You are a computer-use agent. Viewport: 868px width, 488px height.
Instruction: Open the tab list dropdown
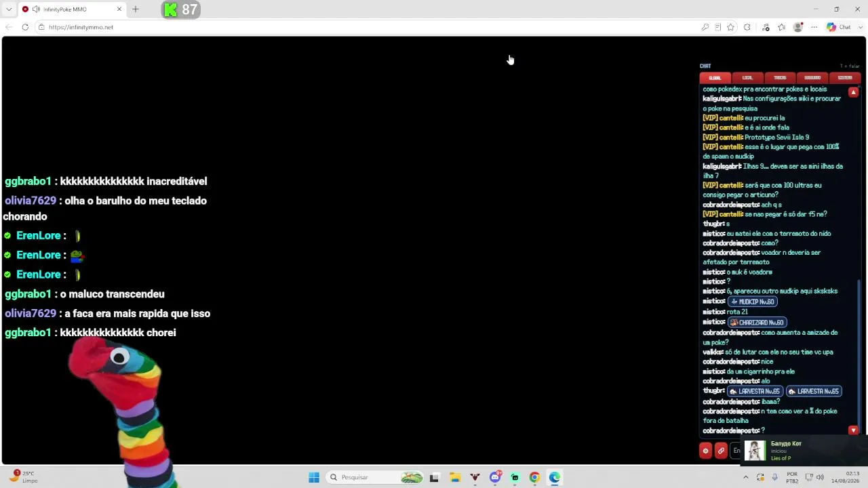click(x=9, y=9)
